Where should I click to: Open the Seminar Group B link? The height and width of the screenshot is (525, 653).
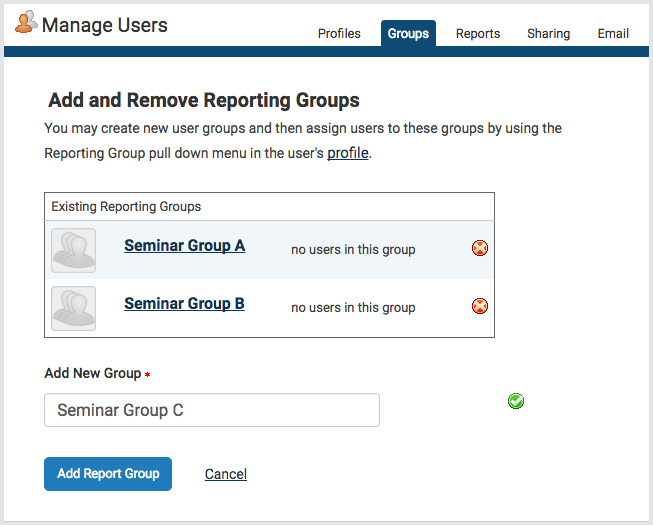pyautogui.click(x=184, y=304)
